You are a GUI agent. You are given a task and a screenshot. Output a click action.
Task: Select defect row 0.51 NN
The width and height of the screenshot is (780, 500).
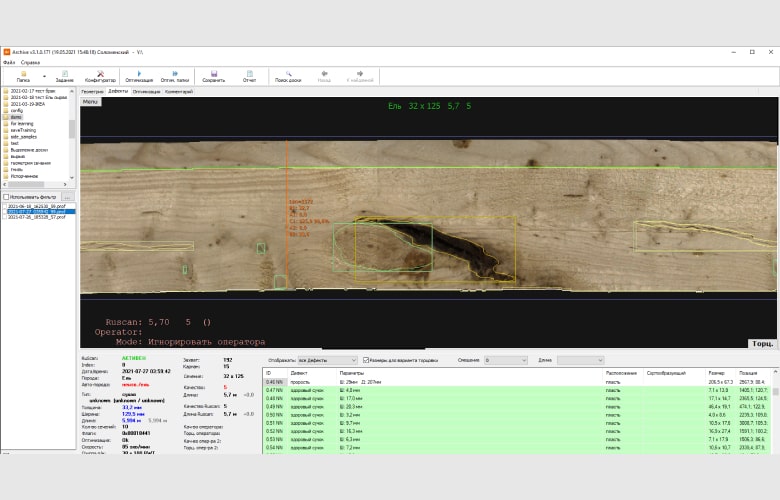coord(517,423)
